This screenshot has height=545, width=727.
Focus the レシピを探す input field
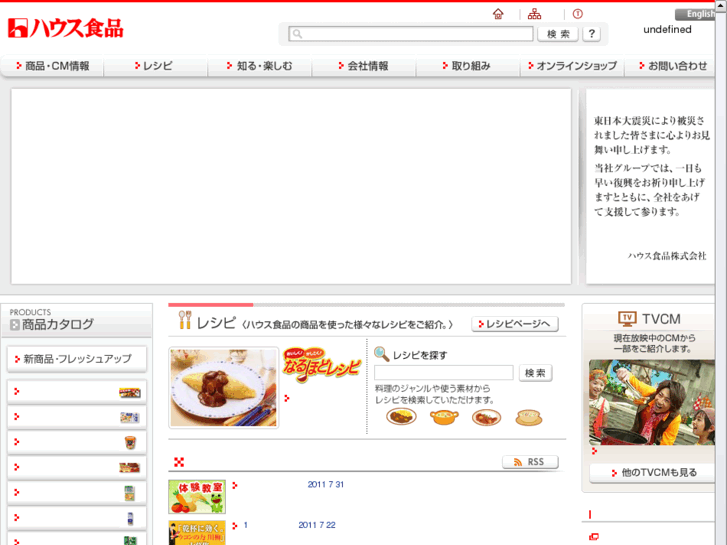tap(444, 372)
